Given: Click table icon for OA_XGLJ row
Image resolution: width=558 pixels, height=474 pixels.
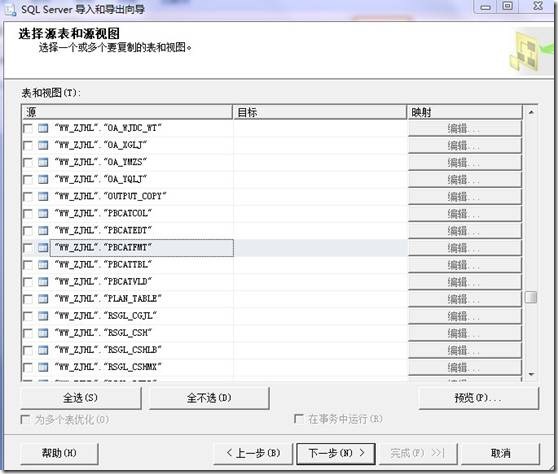Looking at the screenshot, I should pos(43,145).
